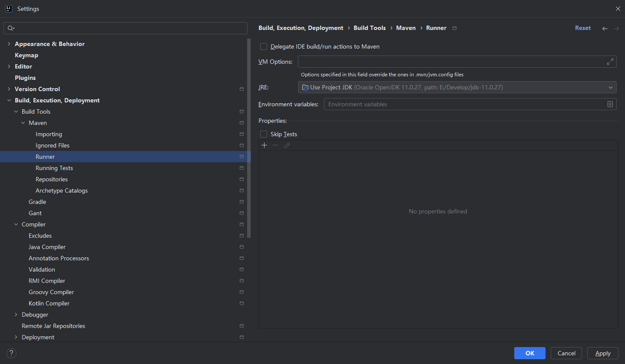Open the Plugins settings page
The image size is (625, 364).
point(25,78)
